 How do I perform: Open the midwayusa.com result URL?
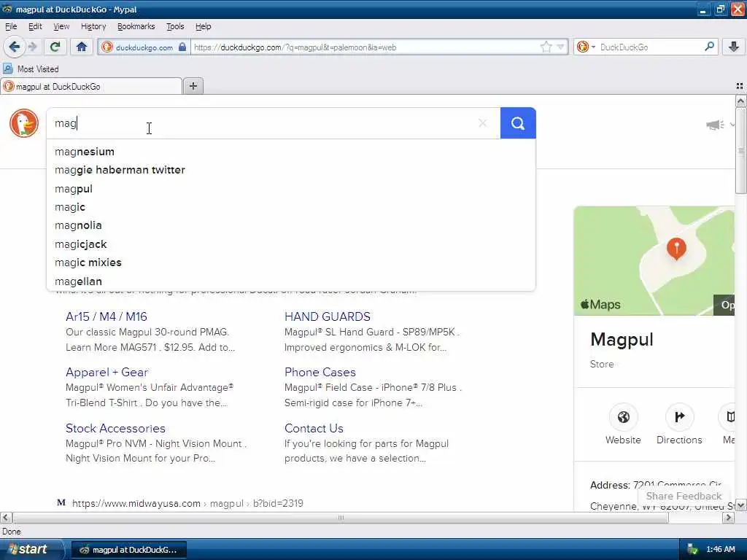coord(187,503)
